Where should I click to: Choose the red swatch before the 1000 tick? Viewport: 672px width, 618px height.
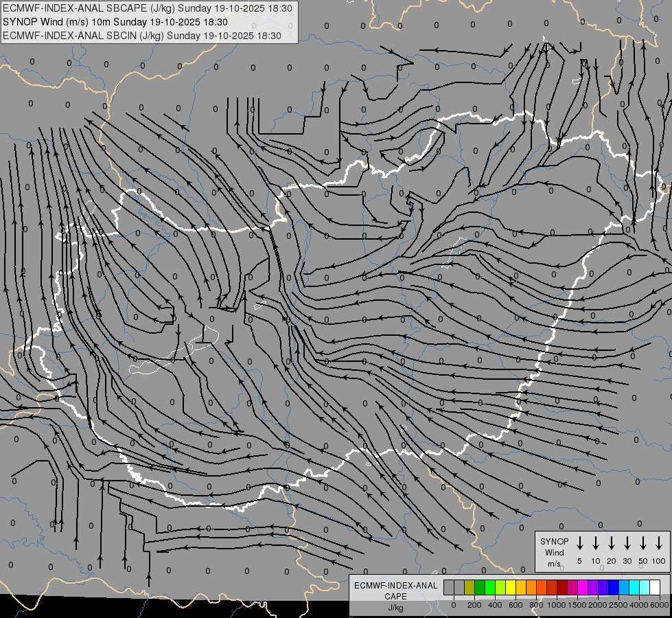tap(552, 587)
